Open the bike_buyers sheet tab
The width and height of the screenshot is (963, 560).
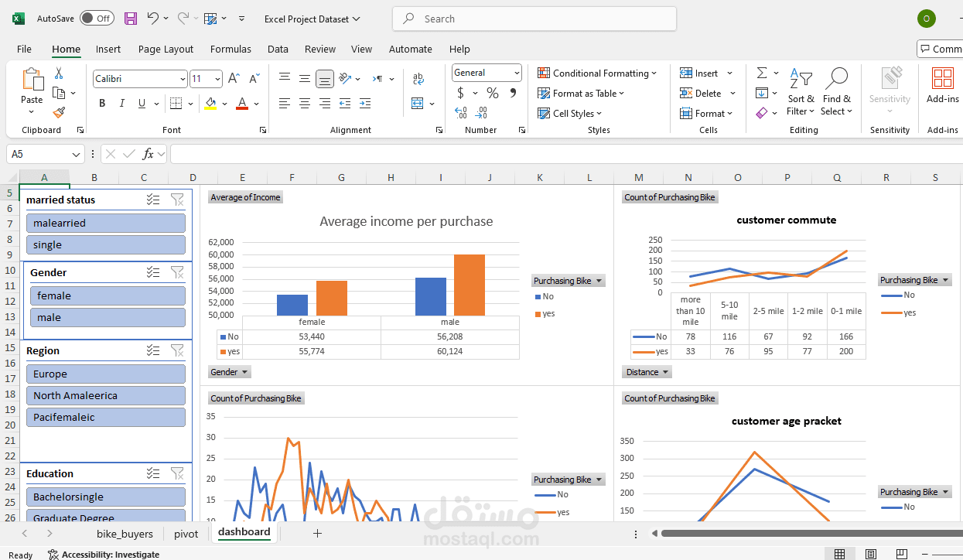125,533
